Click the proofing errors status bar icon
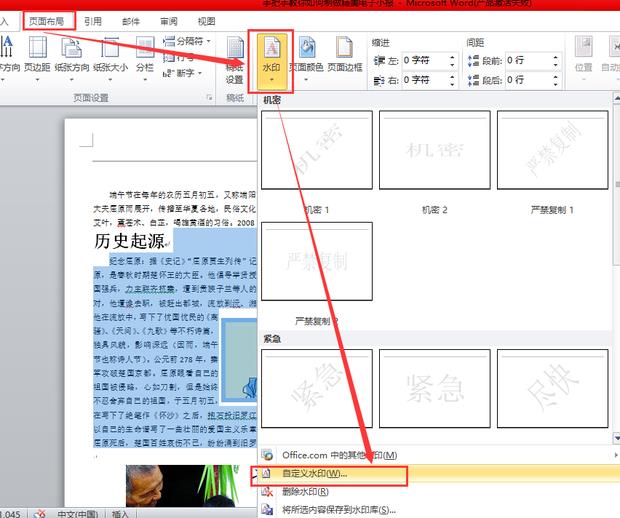Screen dimensions: 620x518 39,514
